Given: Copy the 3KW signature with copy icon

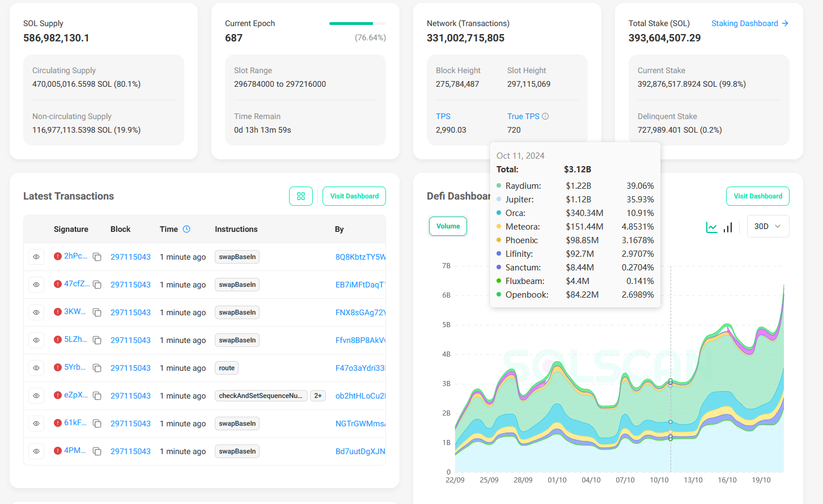Looking at the screenshot, I should tap(97, 312).
